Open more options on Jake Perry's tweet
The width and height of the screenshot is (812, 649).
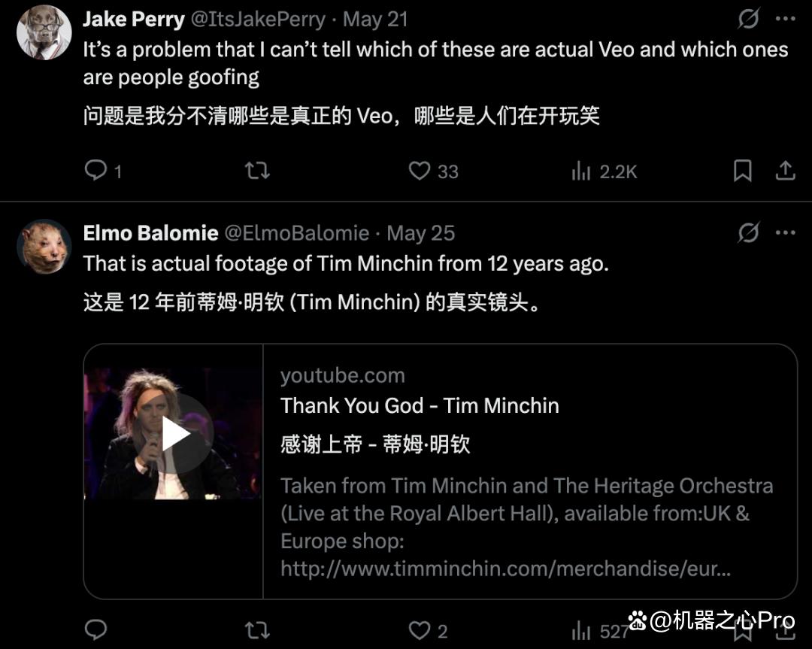785,19
